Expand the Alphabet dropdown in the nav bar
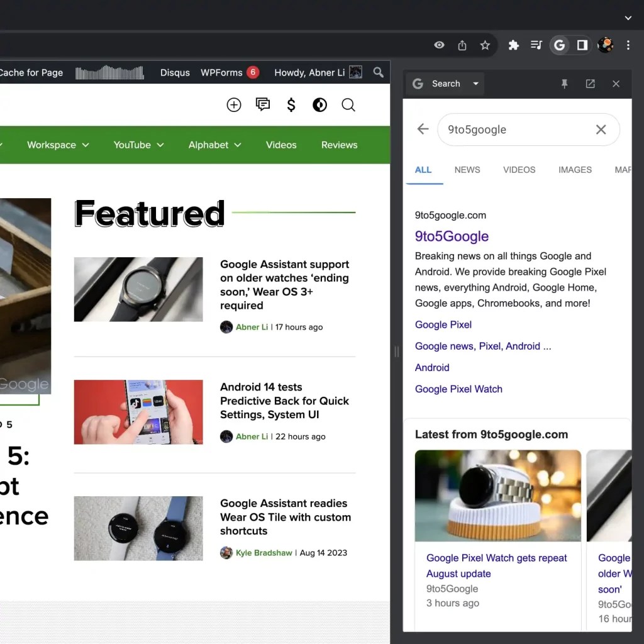644x644 pixels. coord(214,145)
